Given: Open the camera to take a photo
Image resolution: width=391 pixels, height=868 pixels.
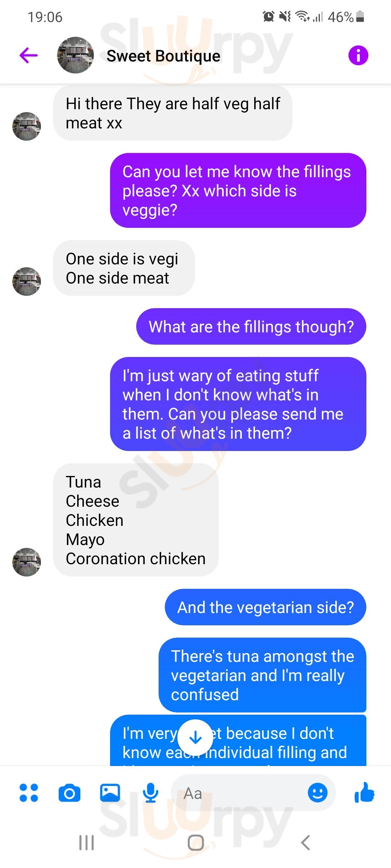Looking at the screenshot, I should coord(69,793).
